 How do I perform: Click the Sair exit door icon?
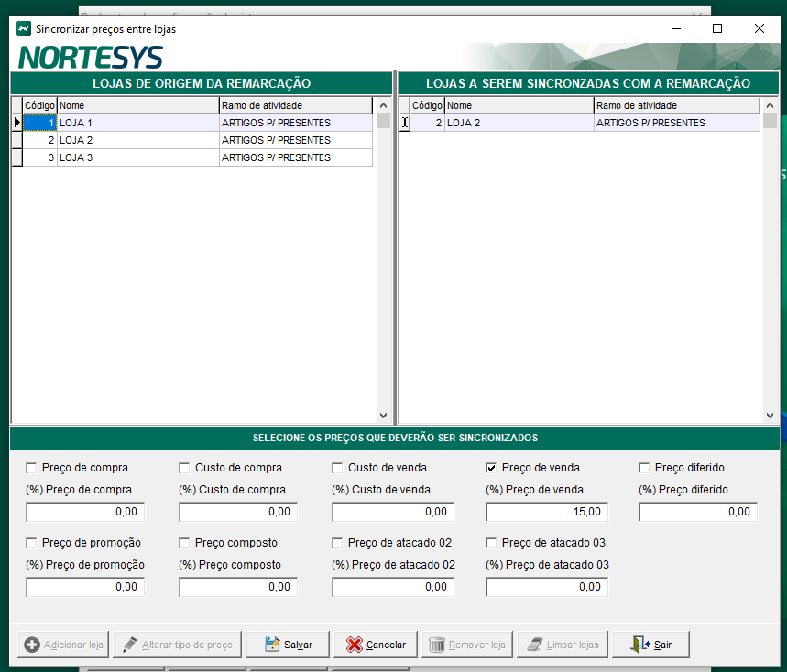(x=640, y=645)
